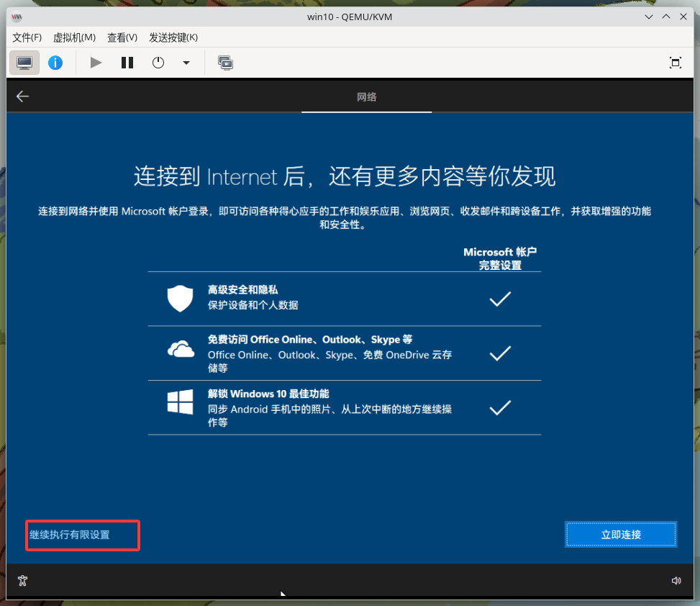This screenshot has height=606, width=700.
Task: Minimize the win10 QEMU/KVM window
Action: (x=649, y=17)
